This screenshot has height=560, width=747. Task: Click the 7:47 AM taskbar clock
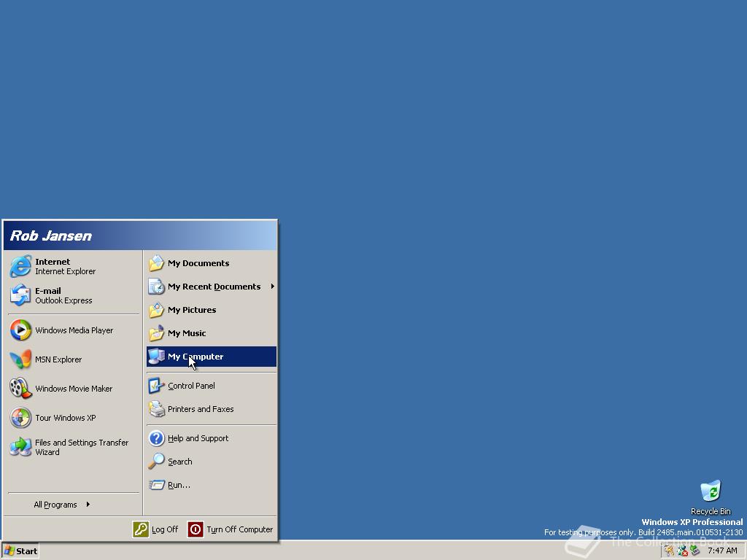722,551
